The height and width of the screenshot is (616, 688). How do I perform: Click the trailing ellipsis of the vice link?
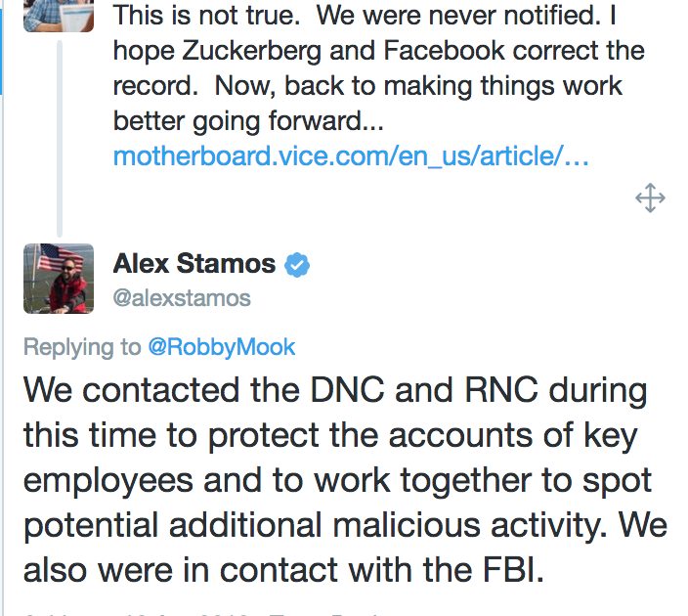(577, 156)
